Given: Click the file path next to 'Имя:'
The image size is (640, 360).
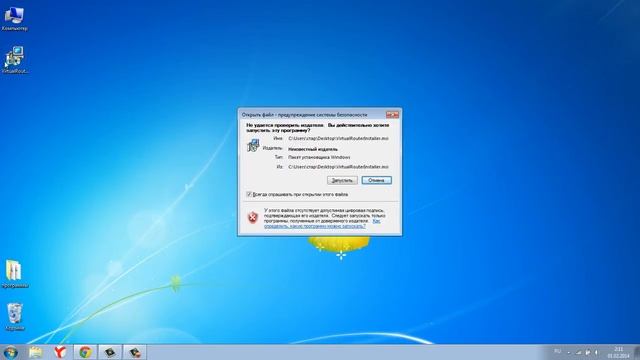Looking at the screenshot, I should coord(338,138).
